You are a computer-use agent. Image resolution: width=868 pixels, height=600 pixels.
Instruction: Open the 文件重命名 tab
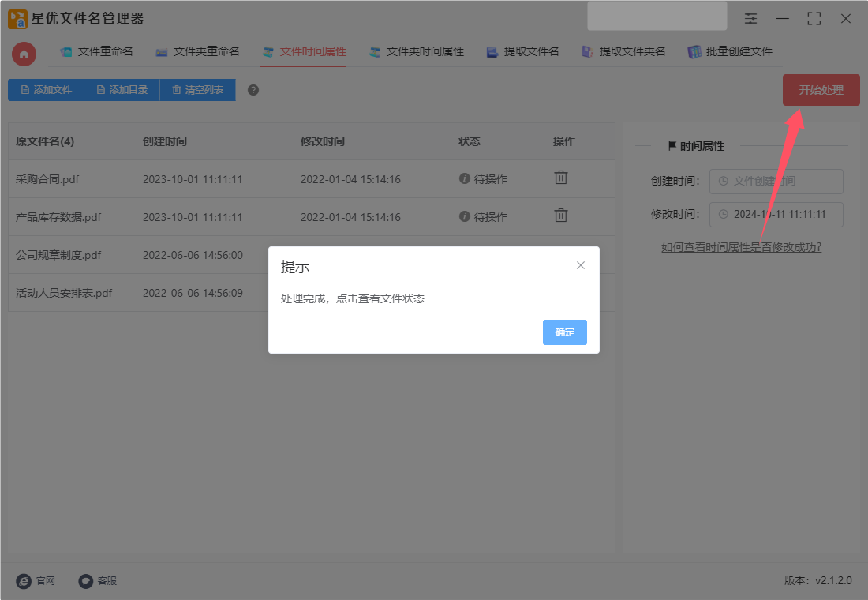pyautogui.click(x=97, y=51)
